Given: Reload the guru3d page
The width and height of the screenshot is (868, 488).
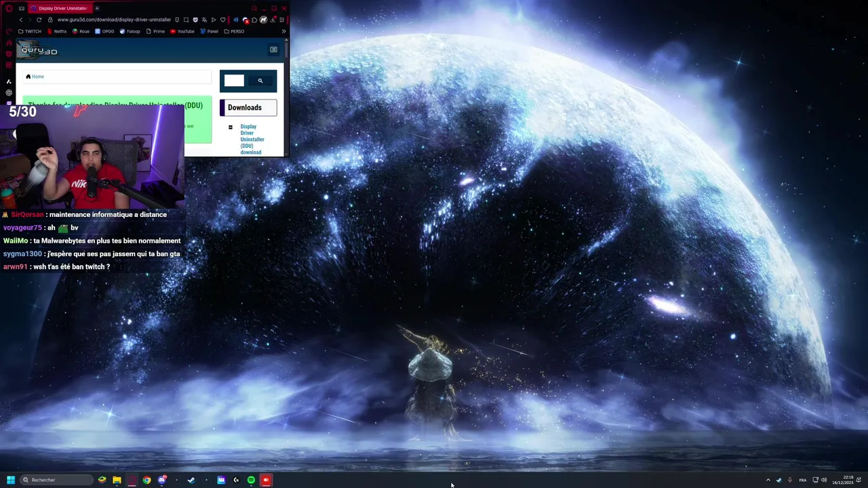Looking at the screenshot, I should (x=39, y=20).
